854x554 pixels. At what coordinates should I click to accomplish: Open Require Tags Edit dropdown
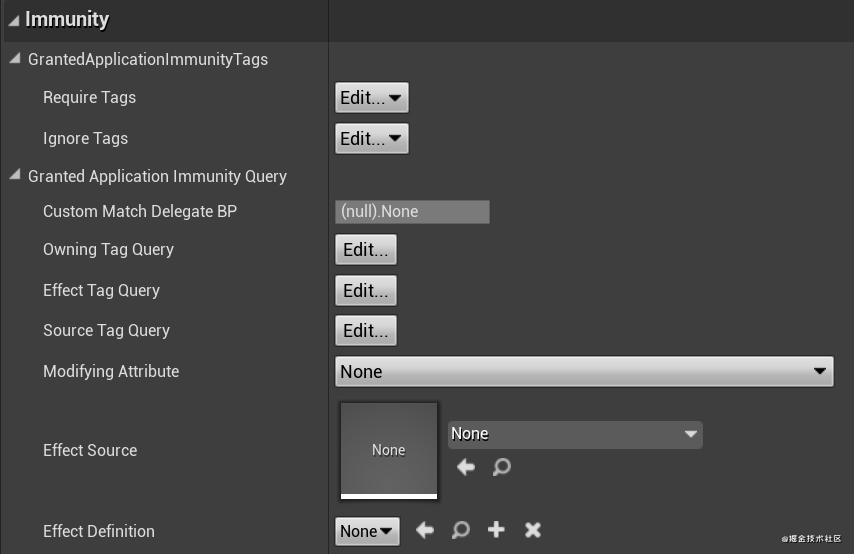coord(371,98)
